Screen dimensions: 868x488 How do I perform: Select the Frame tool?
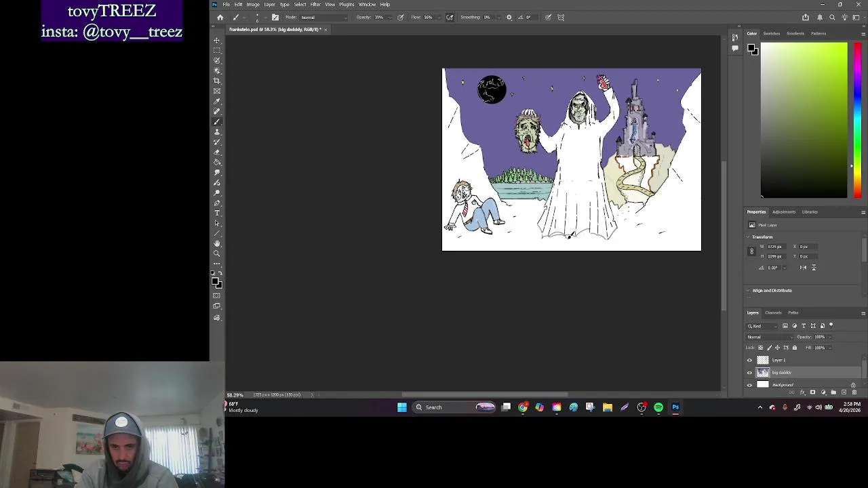pyautogui.click(x=217, y=91)
